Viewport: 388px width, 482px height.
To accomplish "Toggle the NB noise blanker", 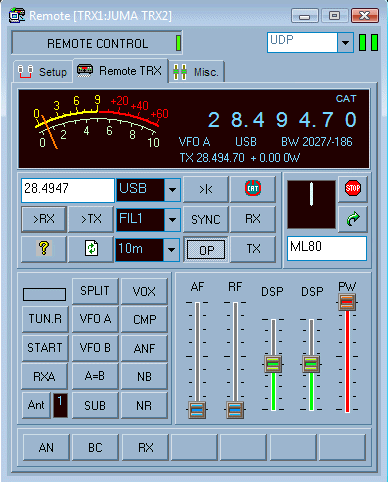I will [144, 377].
